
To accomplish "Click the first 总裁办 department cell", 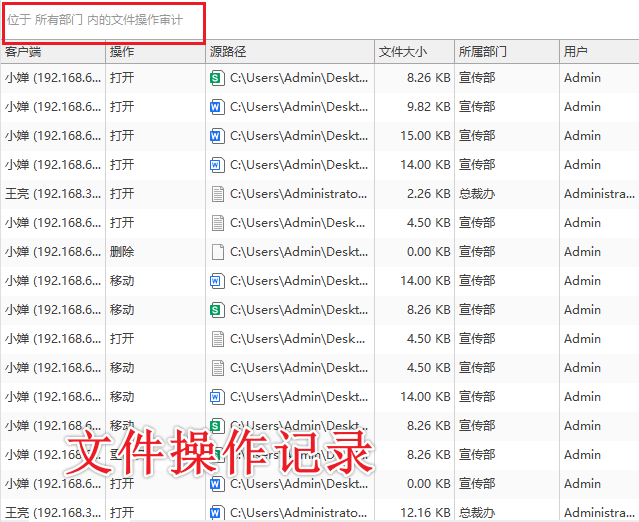I will click(477, 193).
